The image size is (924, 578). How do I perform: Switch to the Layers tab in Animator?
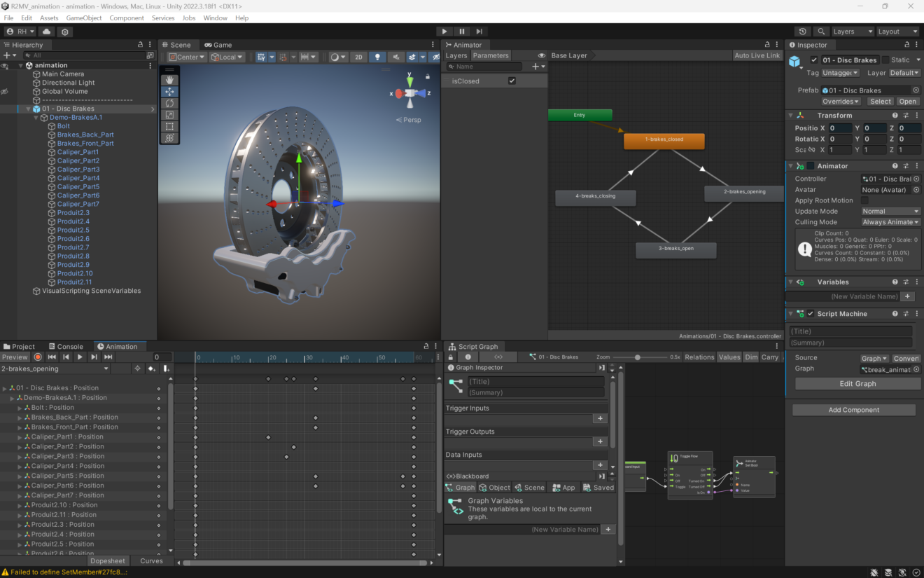click(456, 55)
